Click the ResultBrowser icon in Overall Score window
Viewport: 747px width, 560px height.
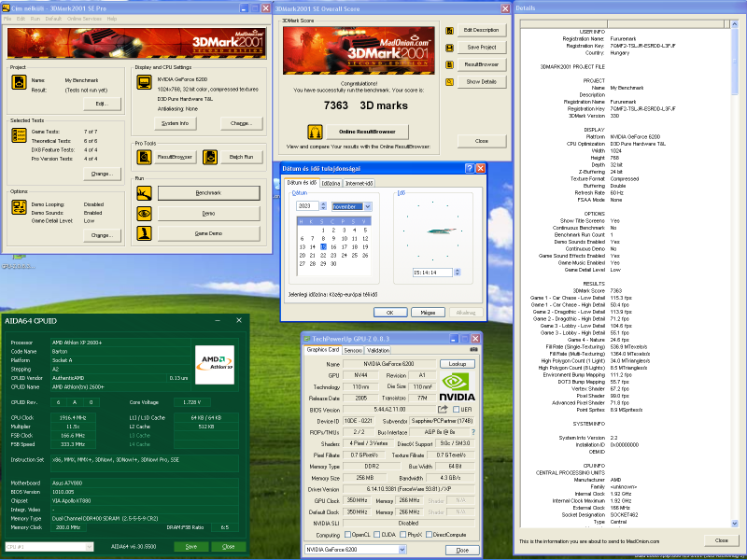coord(449,64)
